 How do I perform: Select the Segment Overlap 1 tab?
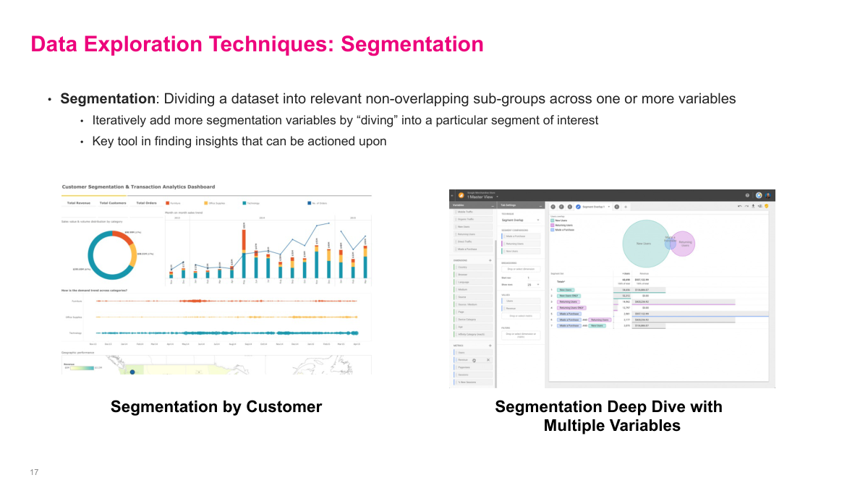(x=595, y=207)
